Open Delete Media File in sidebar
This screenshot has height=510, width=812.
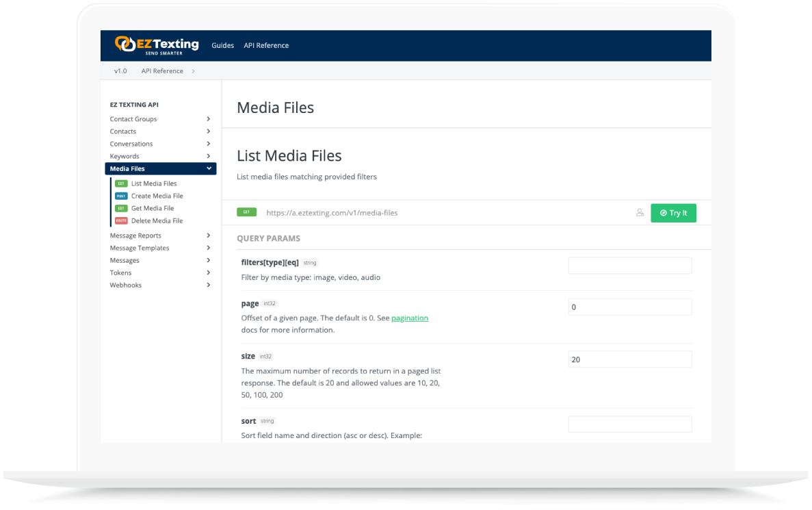[157, 221]
